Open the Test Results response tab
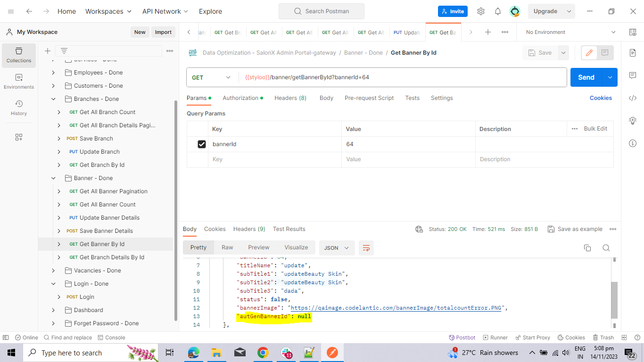Image resolution: width=644 pixels, height=362 pixels. (289, 229)
